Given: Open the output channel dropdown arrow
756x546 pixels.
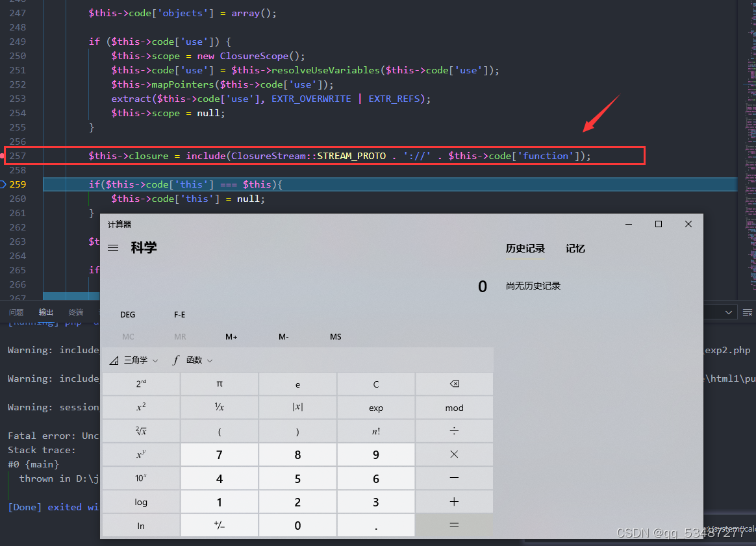Looking at the screenshot, I should tap(729, 312).
